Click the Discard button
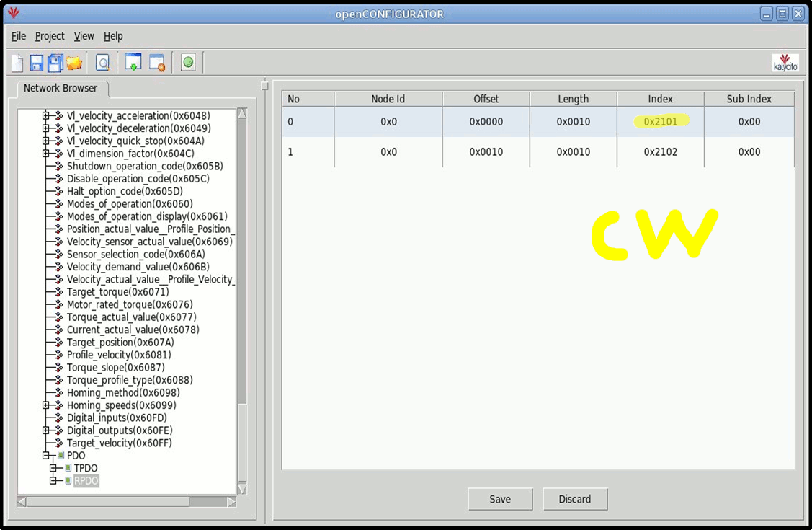 coord(575,499)
